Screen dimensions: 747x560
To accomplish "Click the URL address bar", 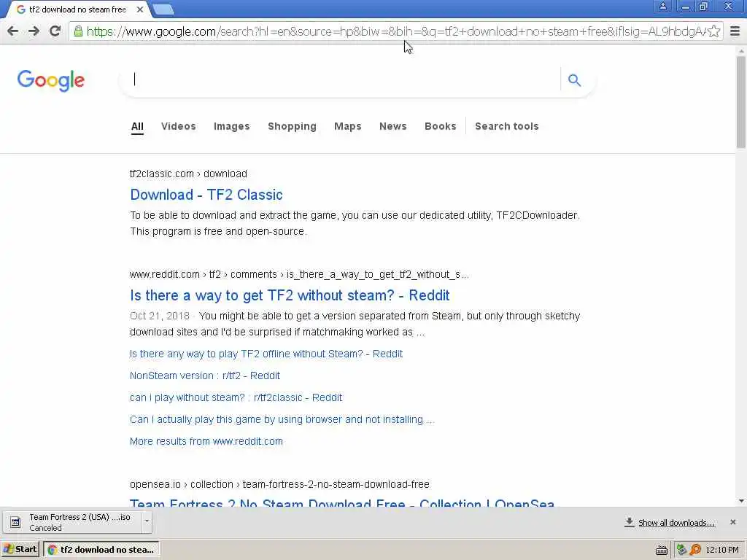I will point(395,31).
